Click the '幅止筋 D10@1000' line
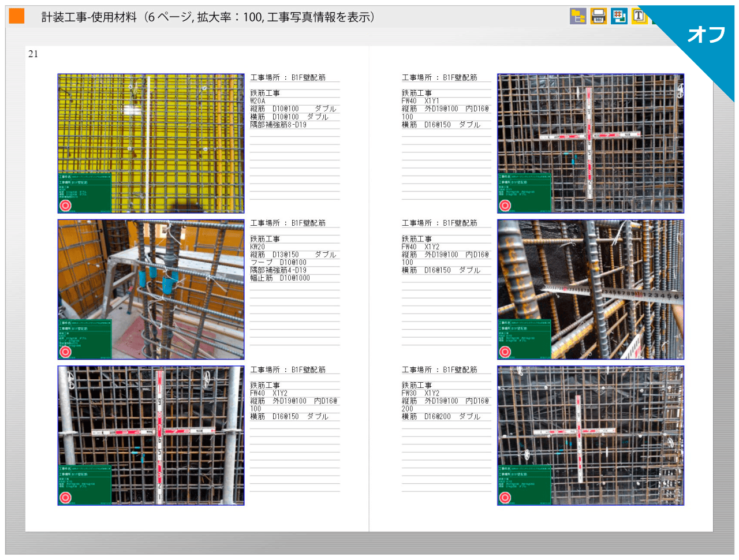Screen dimensions: 739x560 [x=280, y=278]
